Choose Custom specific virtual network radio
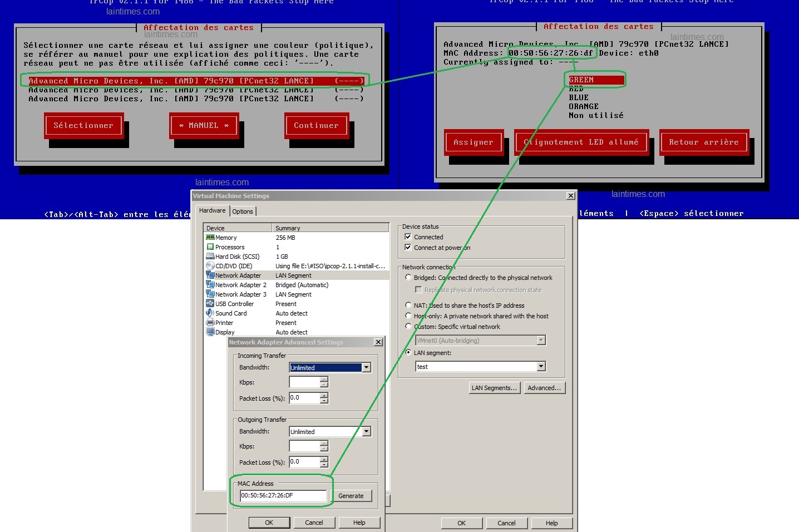Viewport: 799px width, 532px height. (x=408, y=326)
